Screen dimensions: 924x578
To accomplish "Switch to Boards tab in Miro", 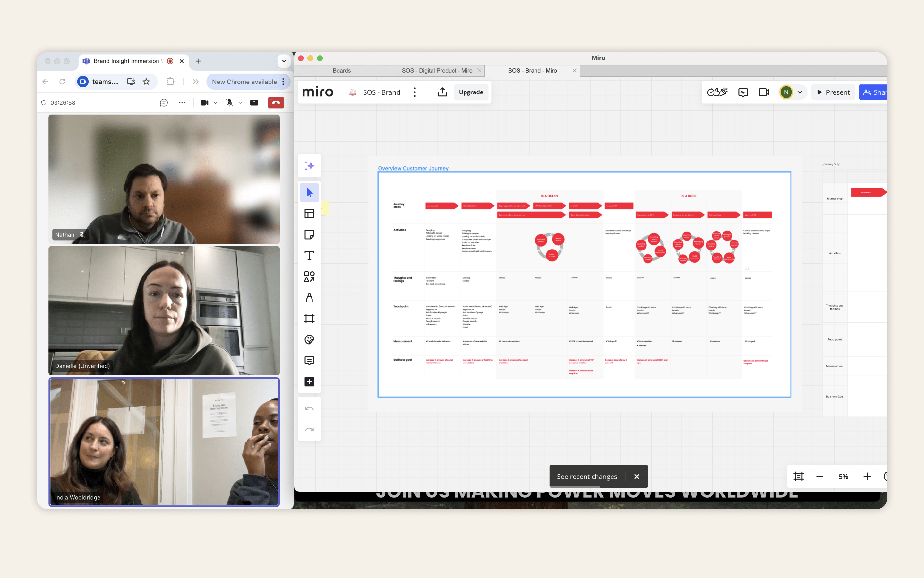I will [341, 70].
